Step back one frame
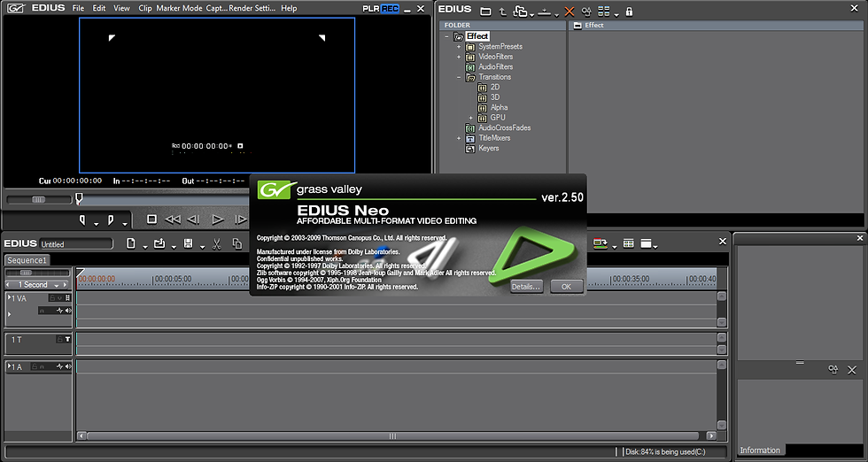 click(x=193, y=219)
